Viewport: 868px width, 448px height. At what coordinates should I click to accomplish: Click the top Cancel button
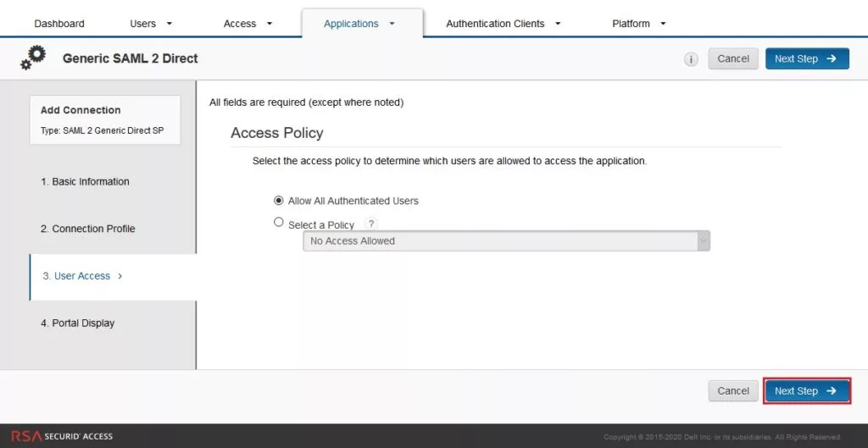pyautogui.click(x=733, y=58)
